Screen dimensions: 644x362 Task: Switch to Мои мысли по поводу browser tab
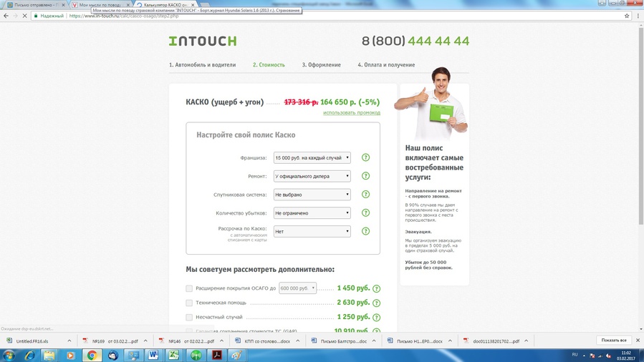coord(100,5)
